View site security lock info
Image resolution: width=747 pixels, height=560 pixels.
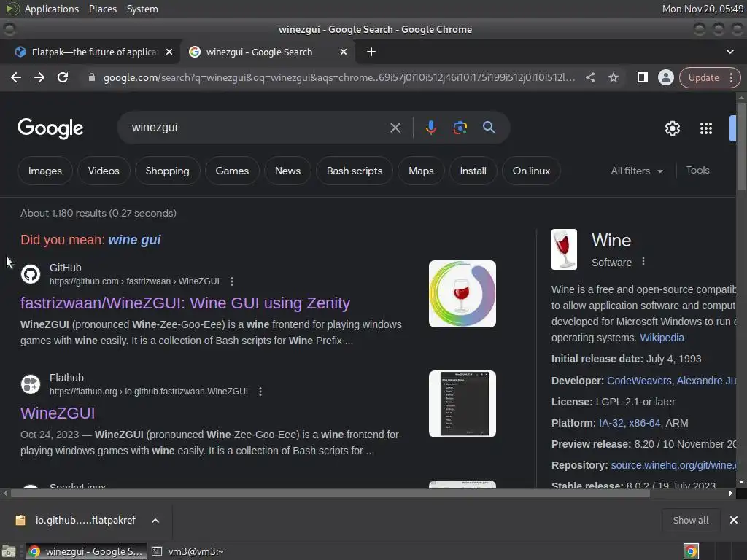point(92,77)
